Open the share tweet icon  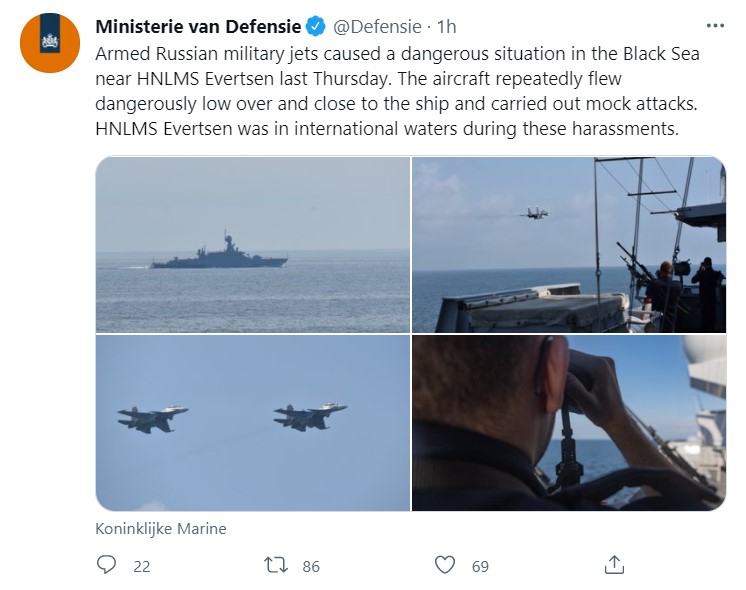615,566
